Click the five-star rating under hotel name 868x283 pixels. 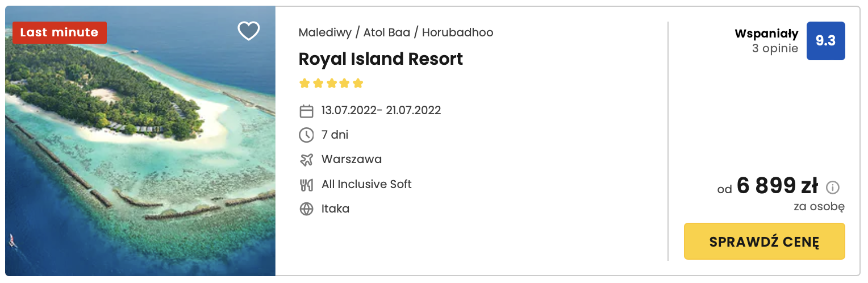[x=331, y=84]
